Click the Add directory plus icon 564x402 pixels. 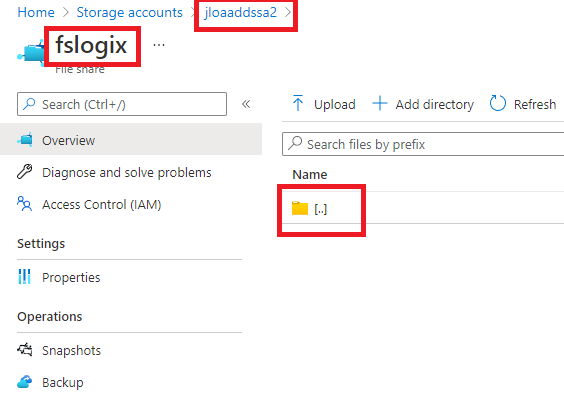click(x=380, y=104)
